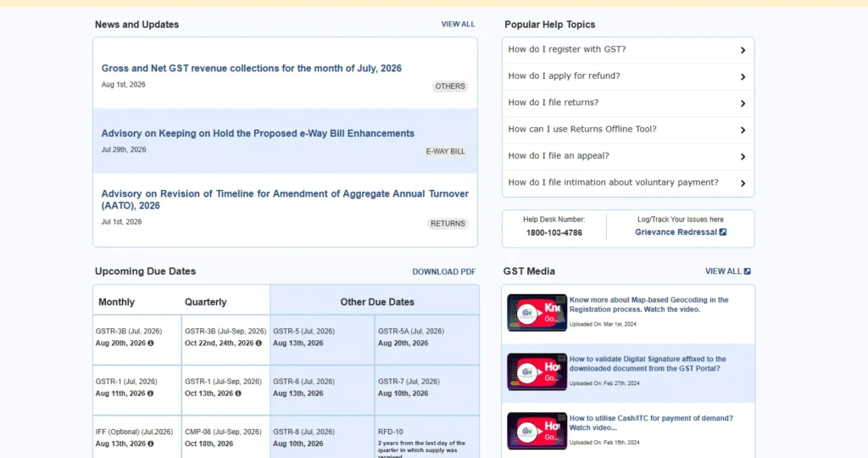Viewport: 868px width, 458px height.
Task: Open 'How do I apply for refund?' topic
Action: point(564,75)
